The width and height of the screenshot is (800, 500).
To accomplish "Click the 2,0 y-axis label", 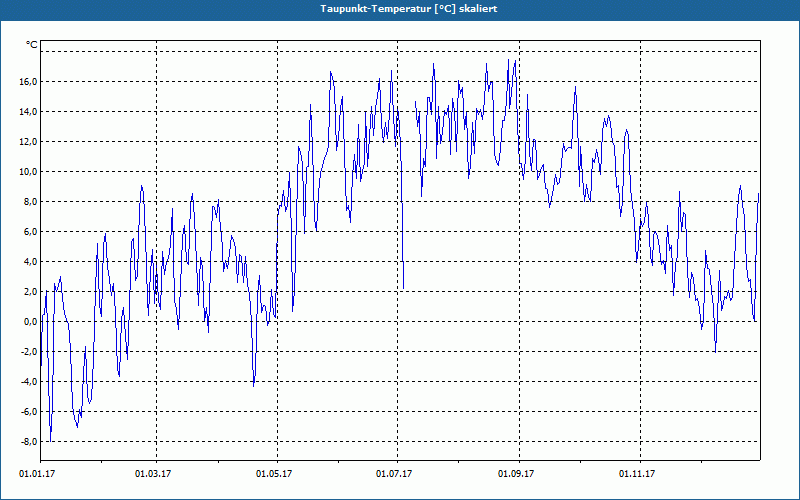I will (x=30, y=292).
